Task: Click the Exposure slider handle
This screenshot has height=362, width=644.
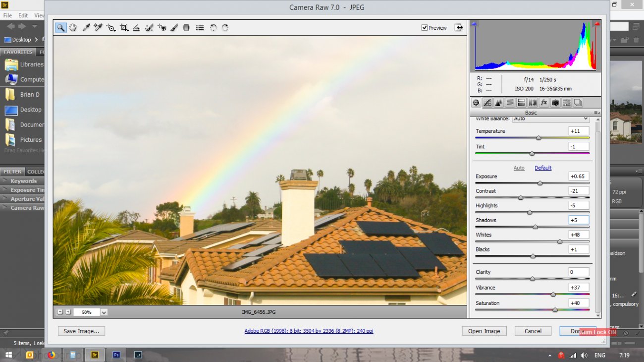Action: click(x=540, y=183)
